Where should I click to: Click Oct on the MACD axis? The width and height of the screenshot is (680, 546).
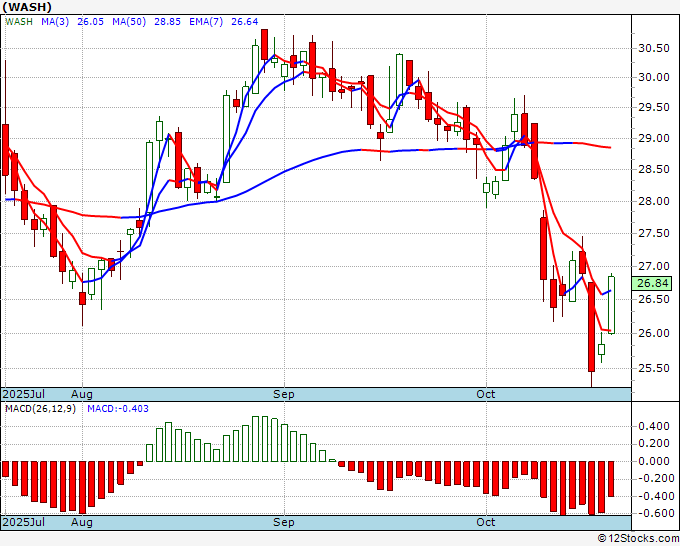486,522
